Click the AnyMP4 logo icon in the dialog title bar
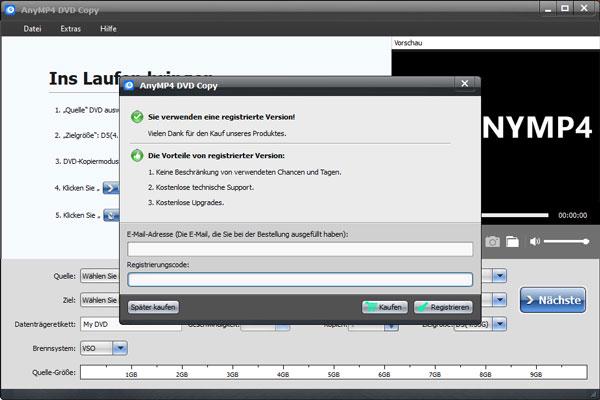This screenshot has height=400, width=600. [x=129, y=85]
